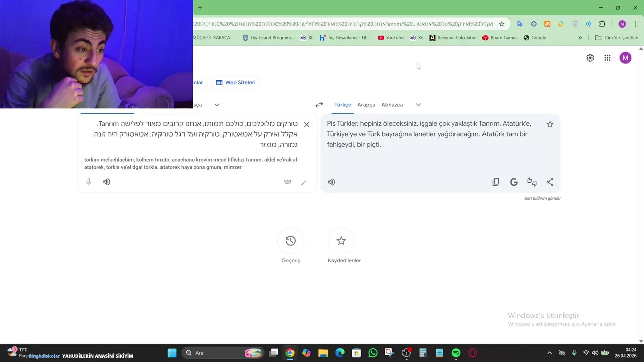Open the Google apps grid
This screenshot has height=362, width=644.
tap(607, 58)
